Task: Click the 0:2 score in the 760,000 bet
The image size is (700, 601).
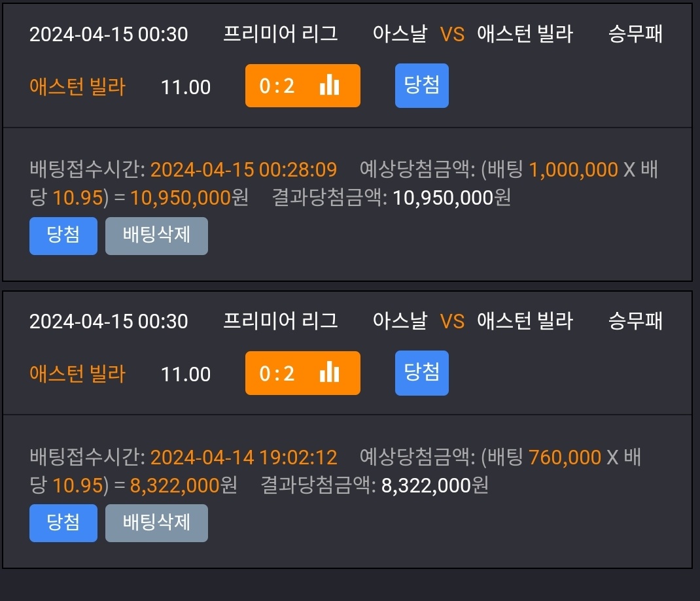Action: (x=277, y=373)
